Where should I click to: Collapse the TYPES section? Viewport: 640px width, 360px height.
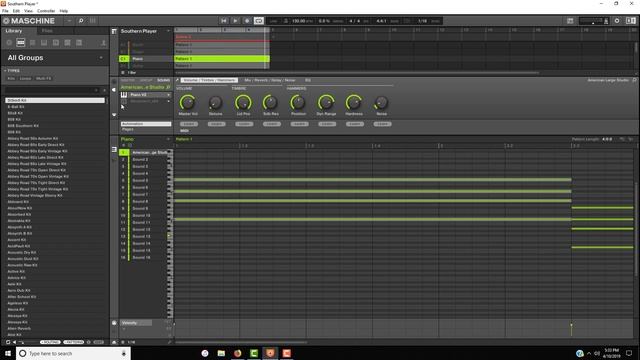pyautogui.click(x=12, y=71)
